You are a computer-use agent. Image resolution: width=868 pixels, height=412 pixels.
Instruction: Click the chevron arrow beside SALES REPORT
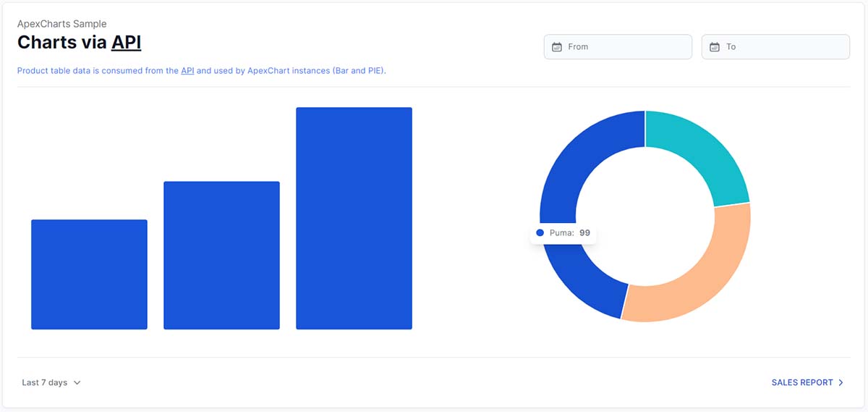[x=841, y=382]
